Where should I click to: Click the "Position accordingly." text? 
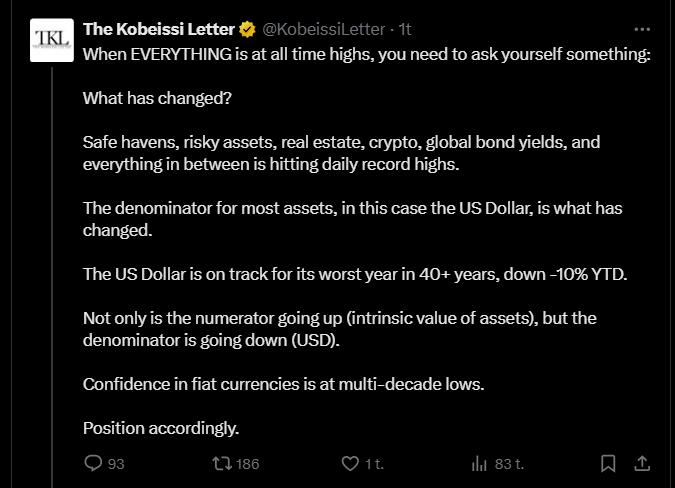tap(161, 428)
